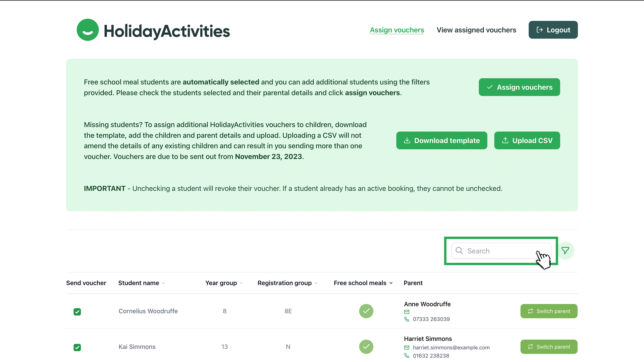Click the search magnifier icon

(x=459, y=251)
